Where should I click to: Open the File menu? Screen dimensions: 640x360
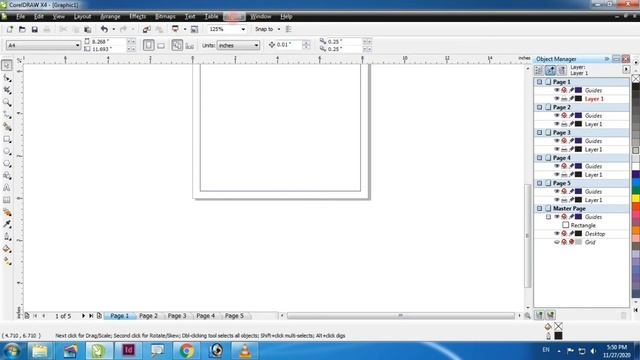(x=20, y=17)
